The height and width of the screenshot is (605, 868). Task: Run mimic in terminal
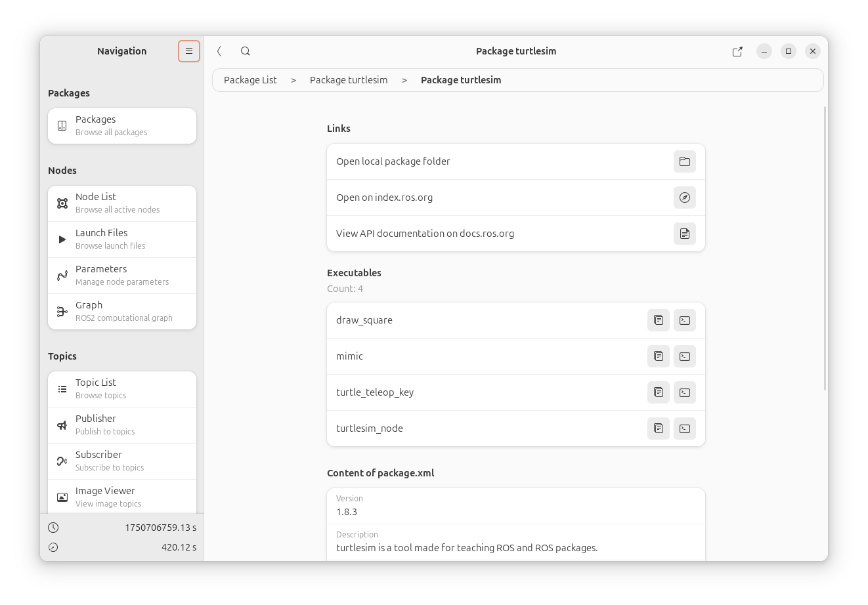[x=685, y=356]
